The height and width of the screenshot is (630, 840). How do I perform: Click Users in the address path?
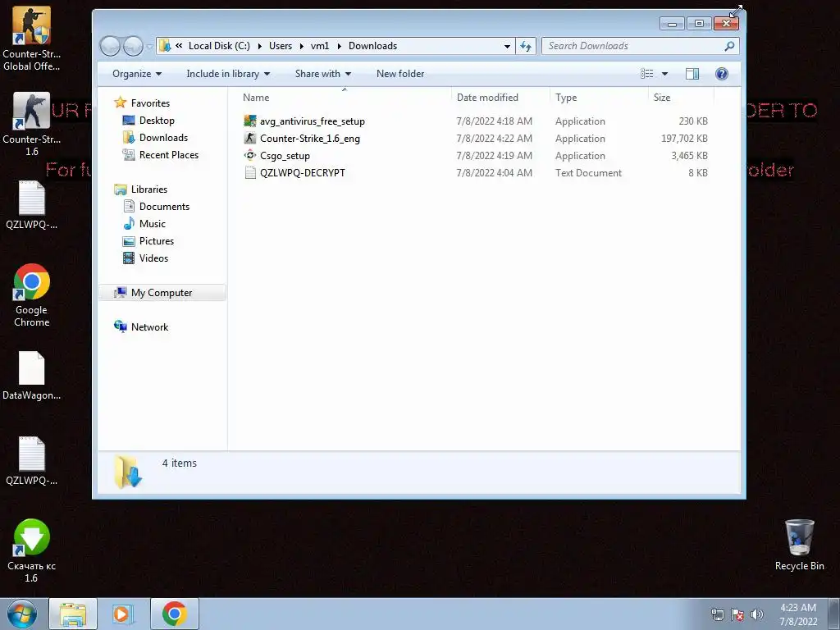point(281,46)
